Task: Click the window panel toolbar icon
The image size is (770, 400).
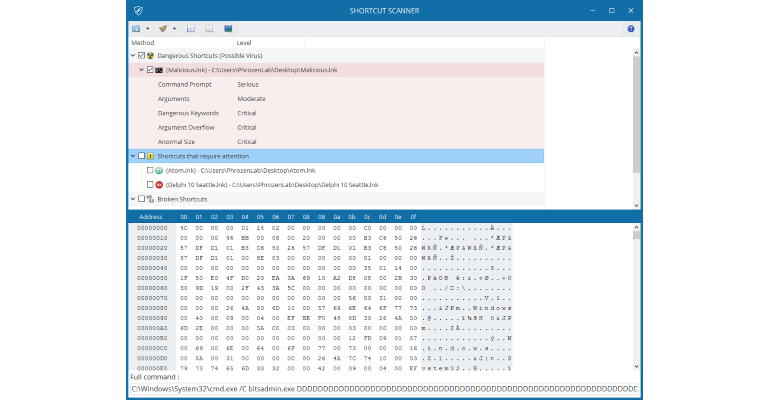Action: (x=191, y=29)
